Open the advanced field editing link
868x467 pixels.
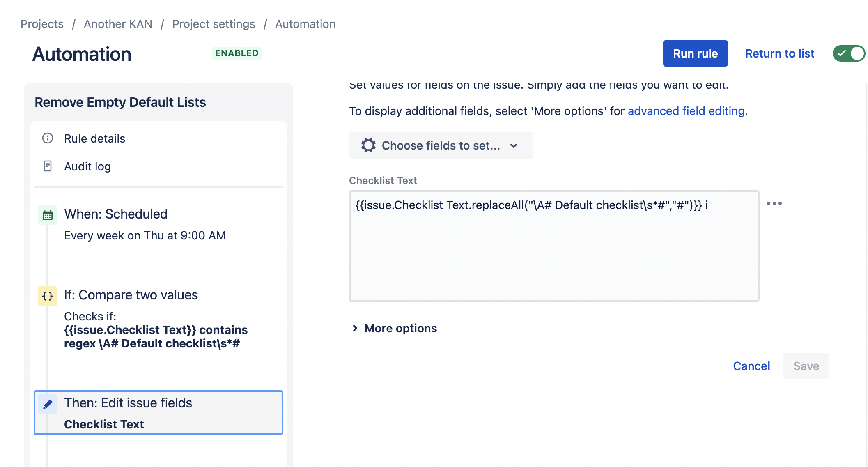[x=686, y=111]
